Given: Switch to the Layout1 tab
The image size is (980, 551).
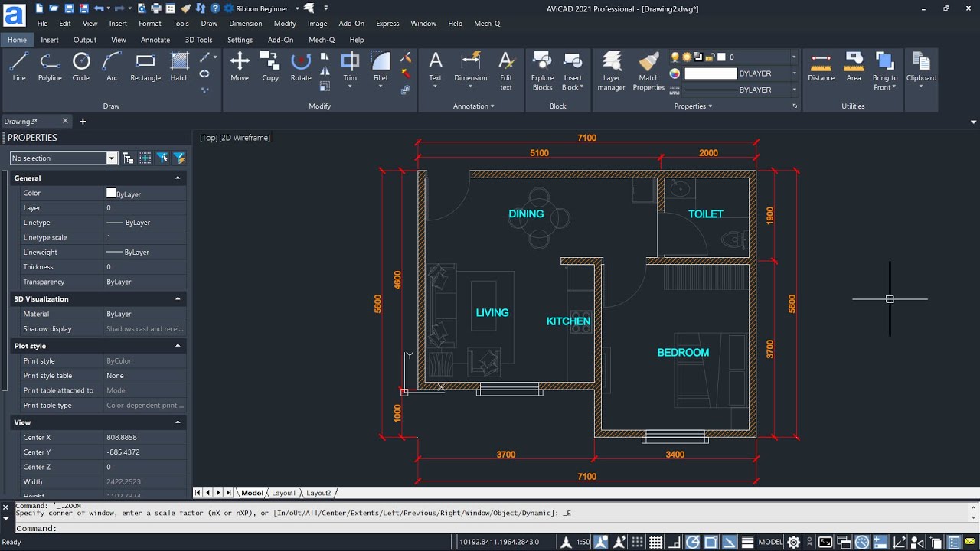Looking at the screenshot, I should (x=283, y=494).
